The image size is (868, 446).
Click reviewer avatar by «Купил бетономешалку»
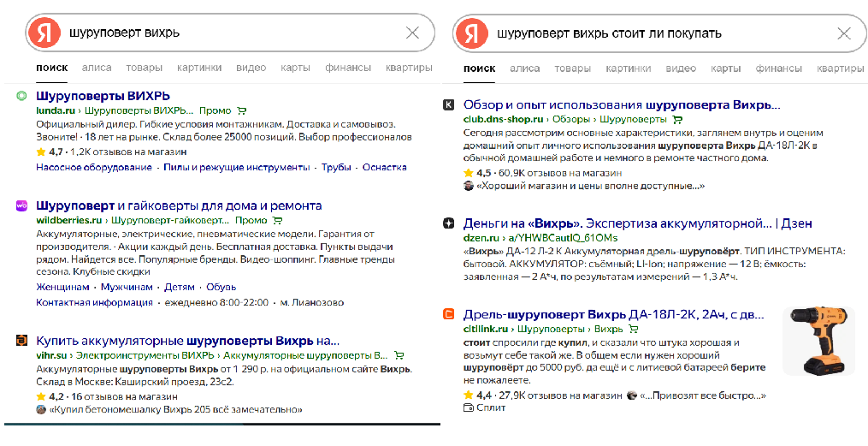click(x=41, y=410)
